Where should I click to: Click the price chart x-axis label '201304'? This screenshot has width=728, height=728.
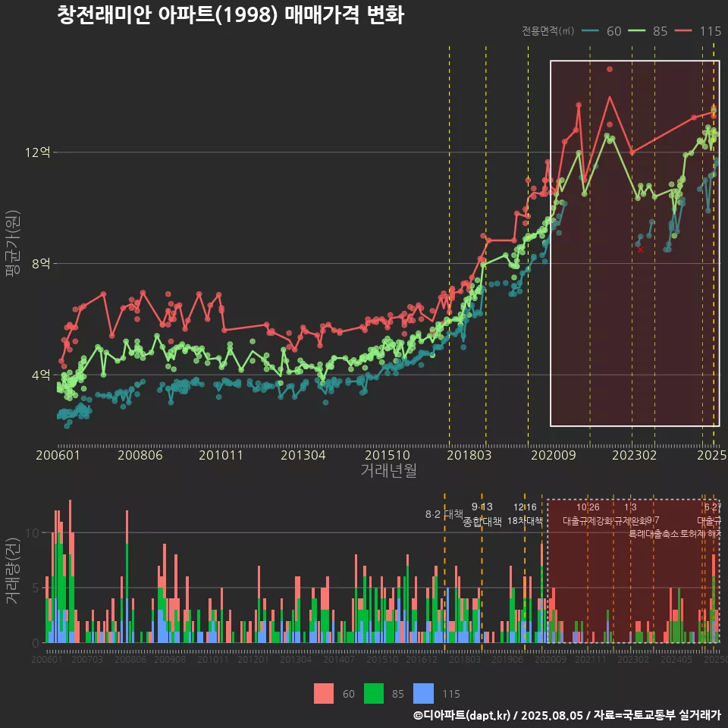[x=303, y=455]
